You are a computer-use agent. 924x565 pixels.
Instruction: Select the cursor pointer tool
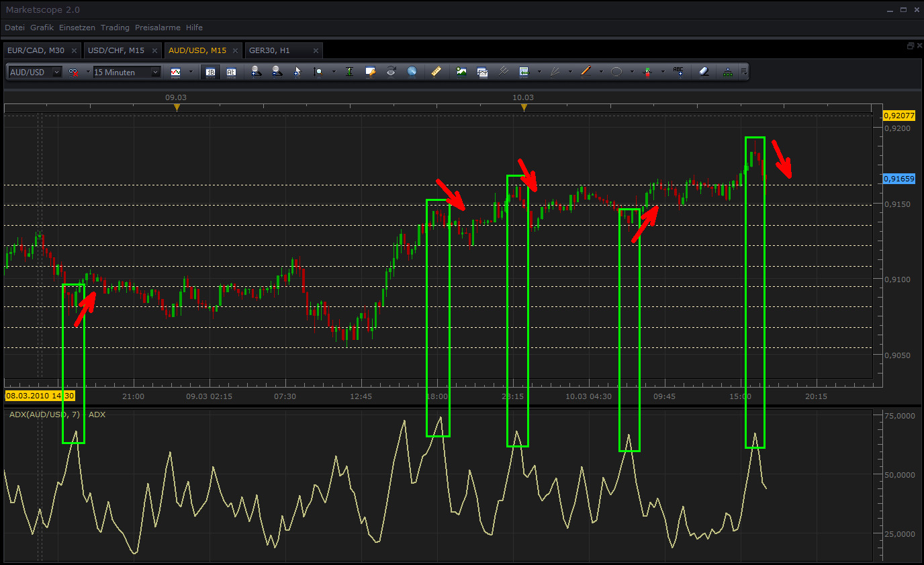pyautogui.click(x=297, y=72)
